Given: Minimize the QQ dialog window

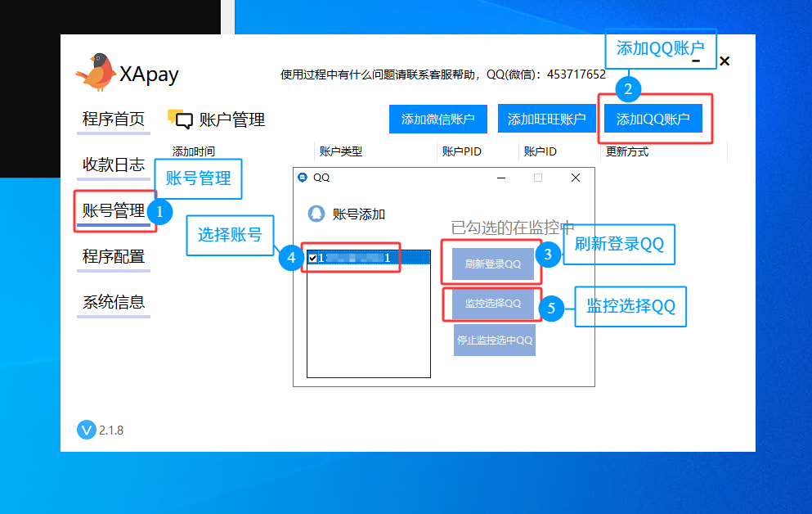Looking at the screenshot, I should pos(499,178).
